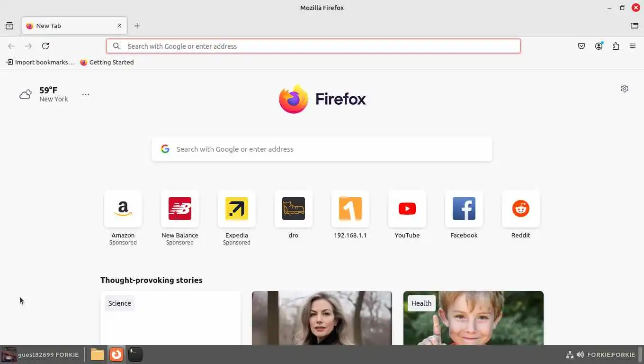This screenshot has width=644, height=364.
Task: Click the volume speaker tray icon
Action: point(580,355)
